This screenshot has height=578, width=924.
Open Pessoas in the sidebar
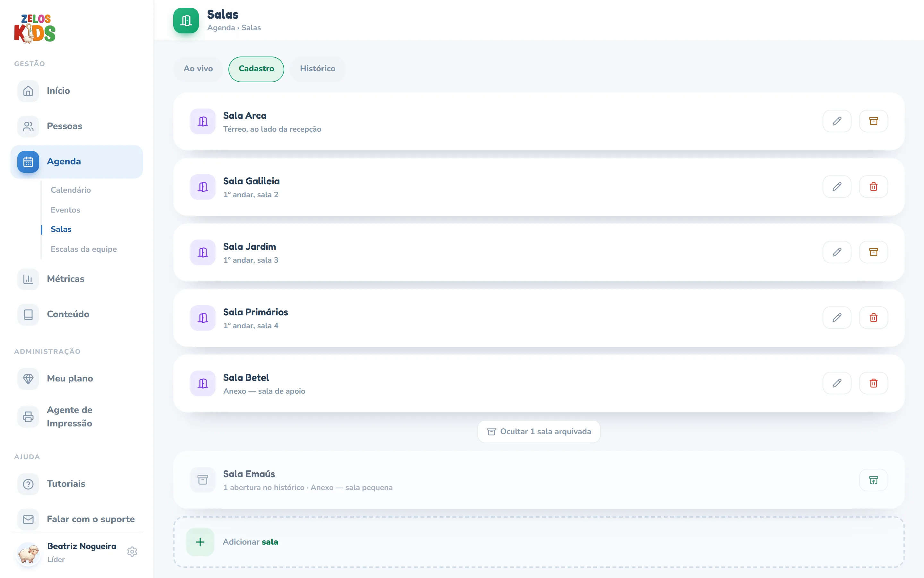click(x=77, y=127)
